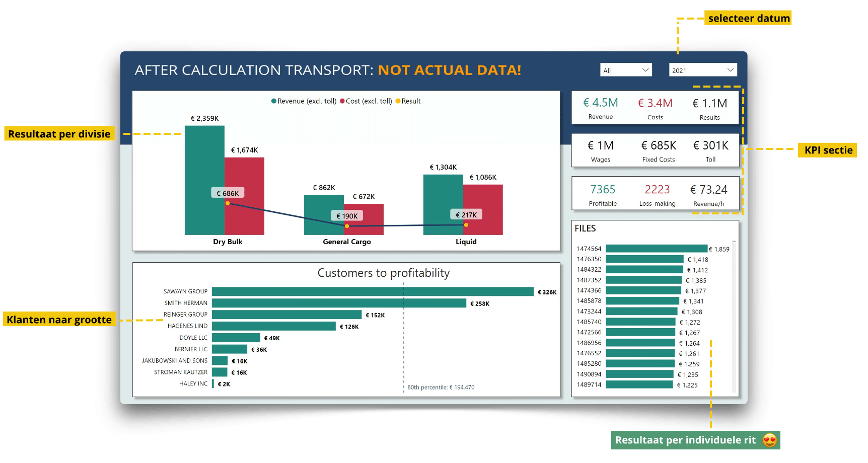
Task: Select the Liquid revenue bar
Action: 443,205
